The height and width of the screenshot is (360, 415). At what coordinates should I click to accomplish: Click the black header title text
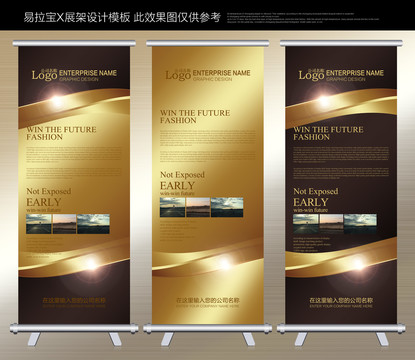tap(122, 17)
